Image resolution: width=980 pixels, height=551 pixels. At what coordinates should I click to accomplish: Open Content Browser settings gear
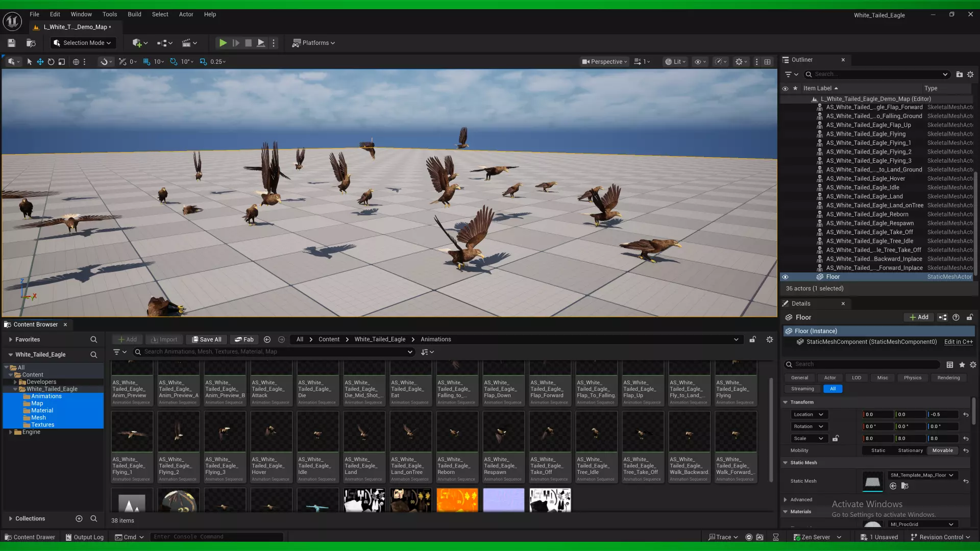[x=769, y=339]
